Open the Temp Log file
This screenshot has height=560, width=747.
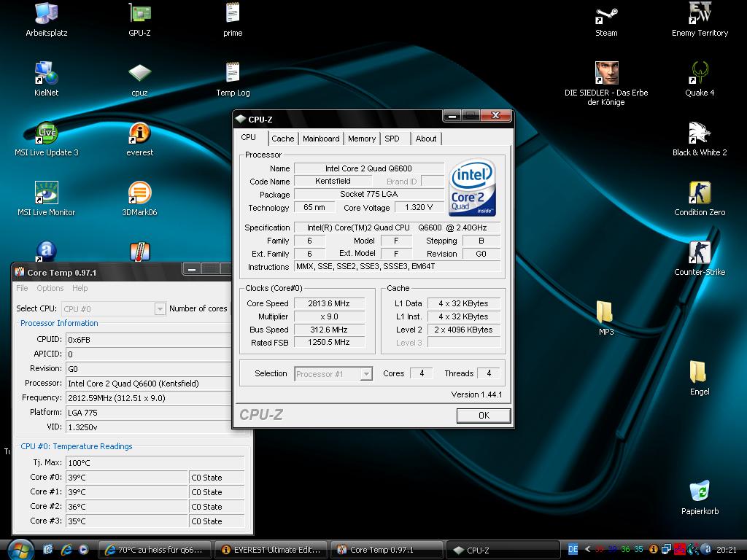point(233,79)
